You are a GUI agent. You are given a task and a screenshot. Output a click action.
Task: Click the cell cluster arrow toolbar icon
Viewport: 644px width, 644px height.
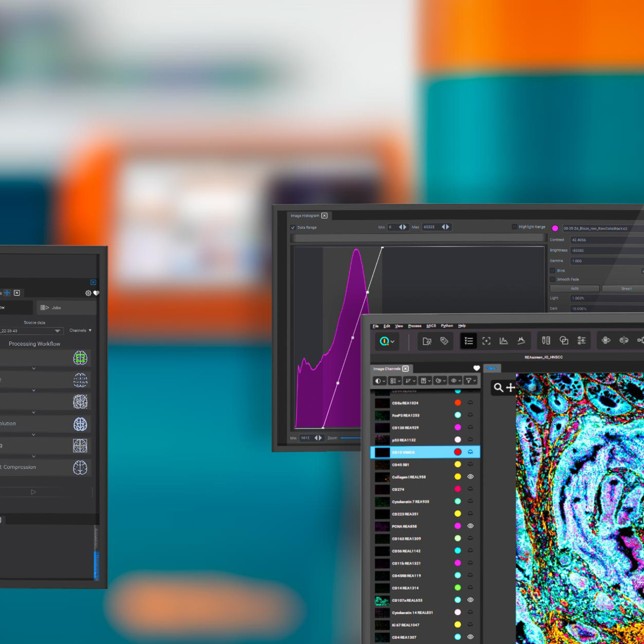pyautogui.click(x=606, y=340)
